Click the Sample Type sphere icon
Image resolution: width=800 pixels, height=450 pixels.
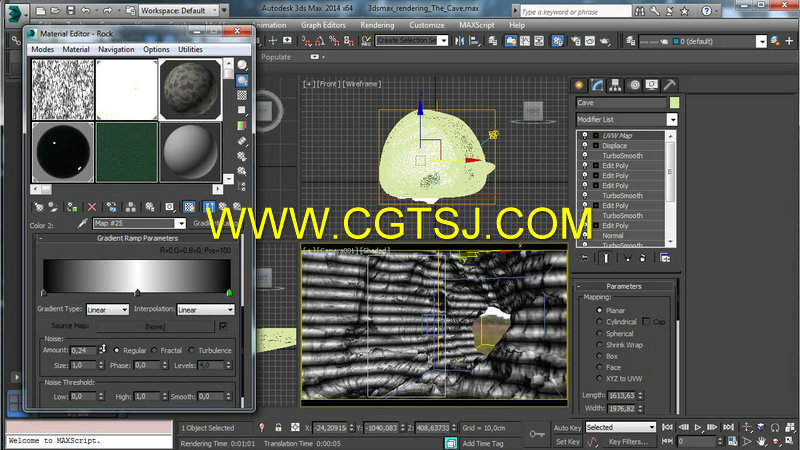242,65
